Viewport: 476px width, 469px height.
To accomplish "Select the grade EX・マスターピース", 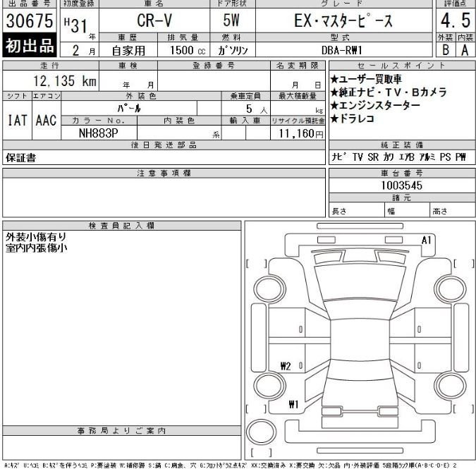I will tap(343, 21).
